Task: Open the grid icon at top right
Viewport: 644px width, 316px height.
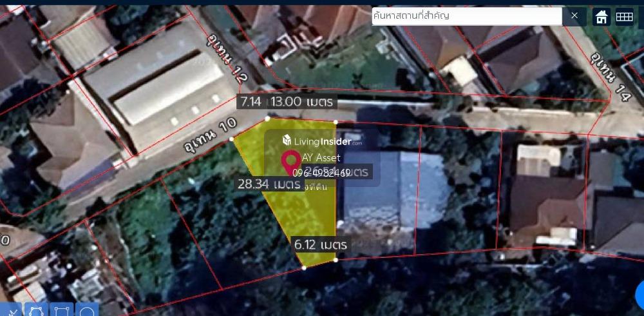Action: coord(624,17)
